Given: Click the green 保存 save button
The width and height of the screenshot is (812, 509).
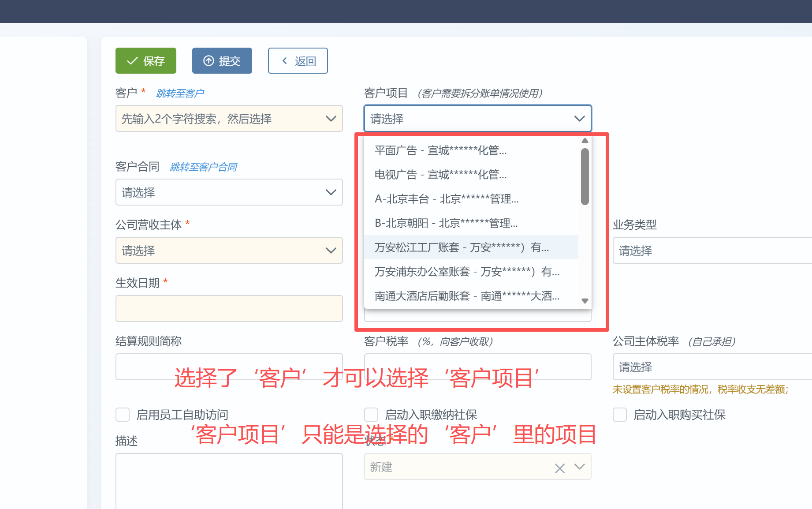Looking at the screenshot, I should (146, 61).
